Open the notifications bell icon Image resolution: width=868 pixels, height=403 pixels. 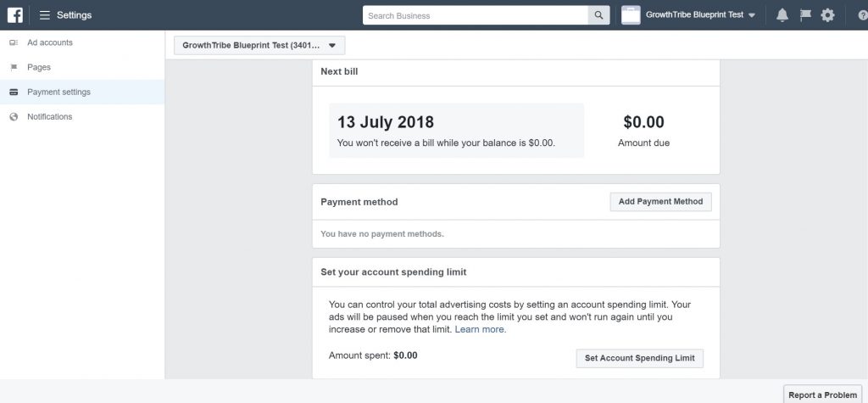point(782,15)
